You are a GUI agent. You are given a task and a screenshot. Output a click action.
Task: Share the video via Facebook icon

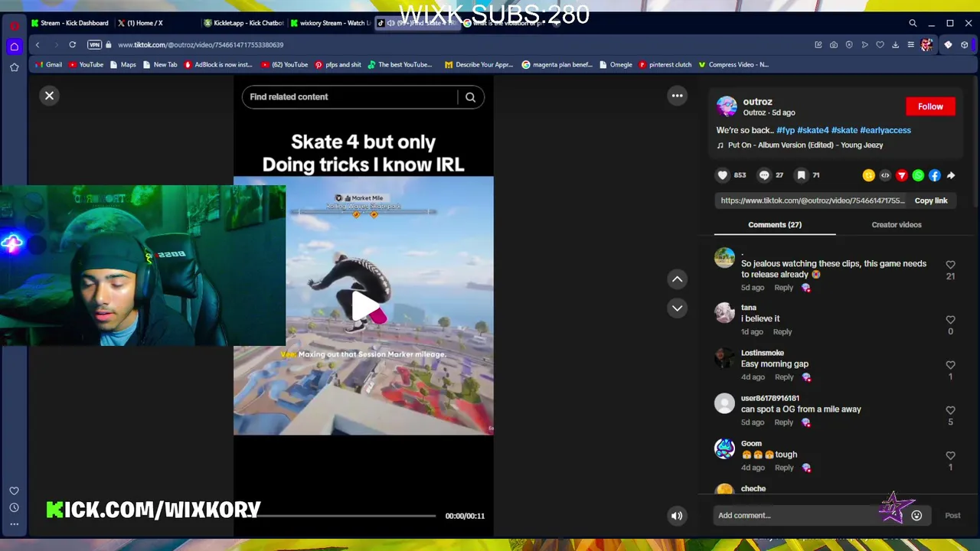tap(935, 175)
